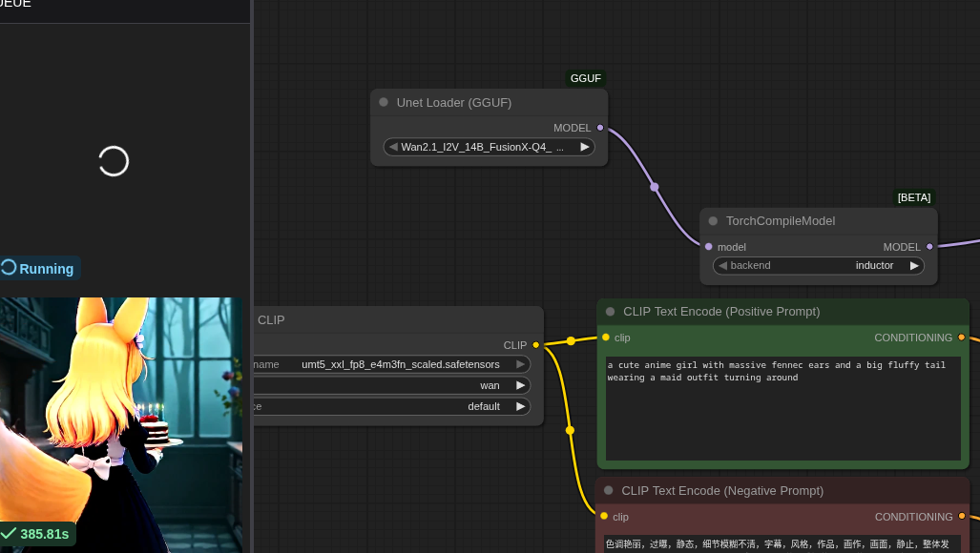
Task: Edit the negative prompt Chinese text box
Action: (783, 543)
